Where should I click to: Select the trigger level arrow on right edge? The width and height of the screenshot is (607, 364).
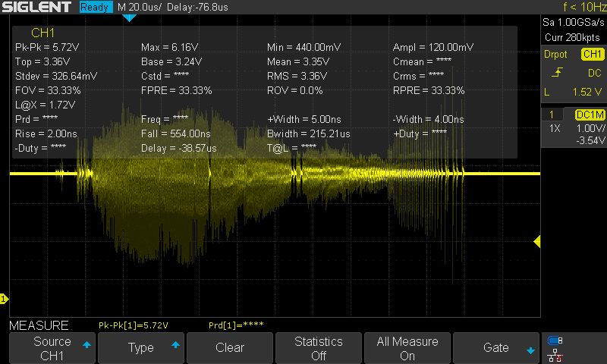[537, 242]
